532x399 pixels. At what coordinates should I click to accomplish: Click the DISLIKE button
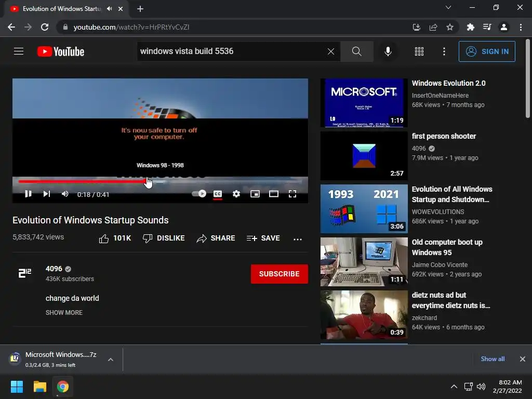164,238
